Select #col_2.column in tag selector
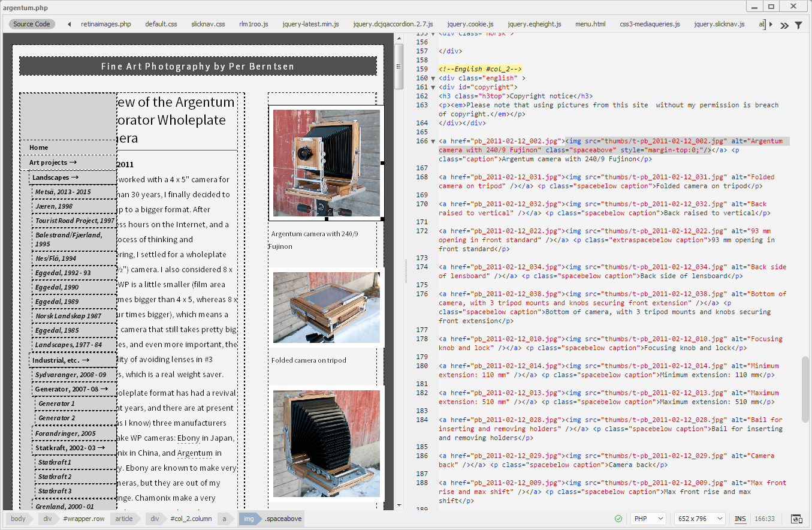Viewport: 812px width, 530px height. tap(191, 519)
